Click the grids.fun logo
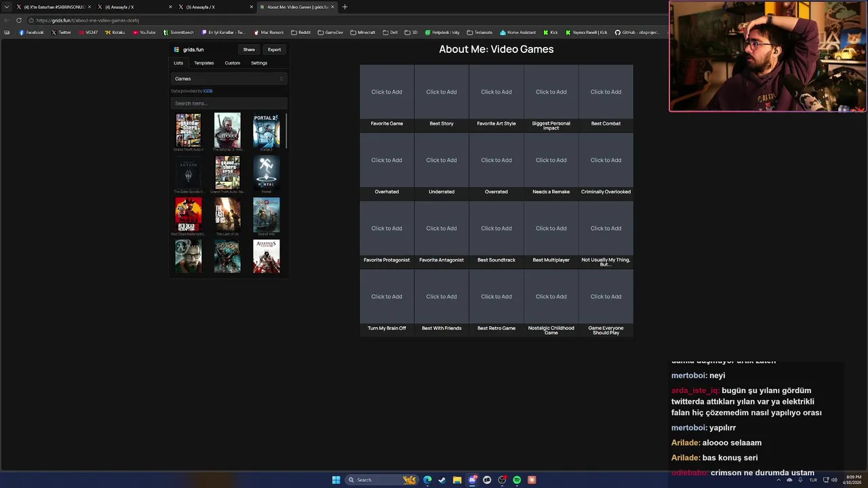Image resolution: width=868 pixels, height=488 pixels. (189, 49)
